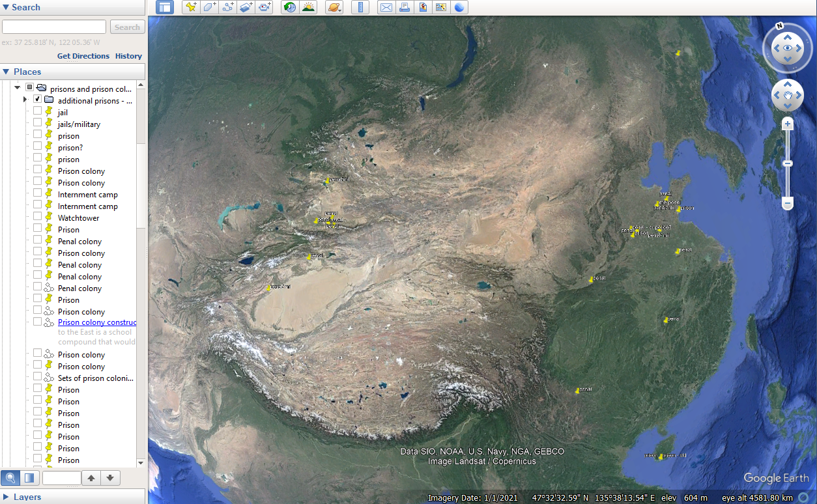
Task: Select 'Sets of prison coloni...' row
Action: click(x=95, y=378)
